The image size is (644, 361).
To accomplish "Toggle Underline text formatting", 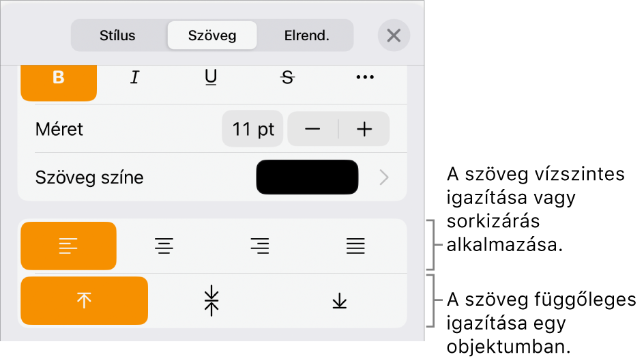I will 211,78.
